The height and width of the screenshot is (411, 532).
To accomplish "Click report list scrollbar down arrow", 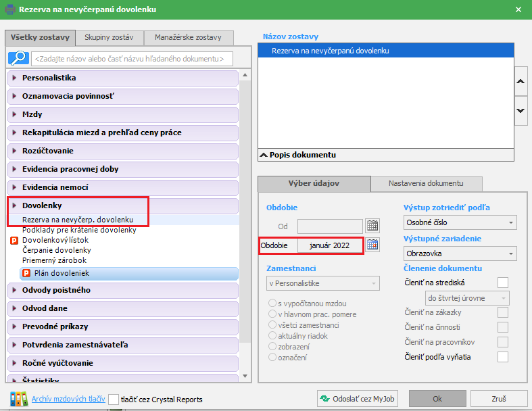I will click(x=245, y=376).
